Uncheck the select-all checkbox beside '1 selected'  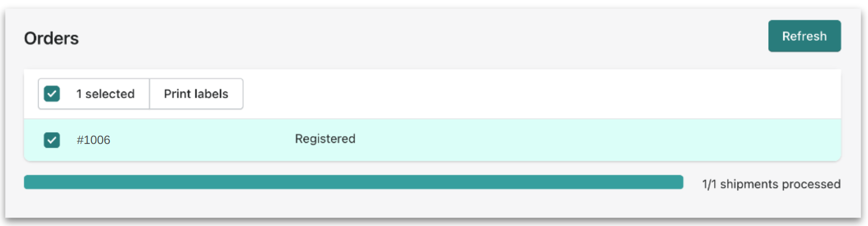pos(52,94)
